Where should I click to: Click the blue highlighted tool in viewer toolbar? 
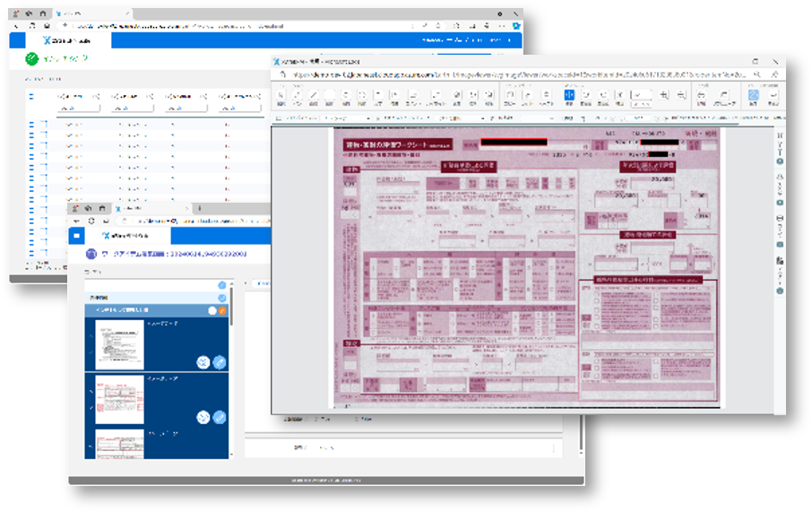(569, 95)
